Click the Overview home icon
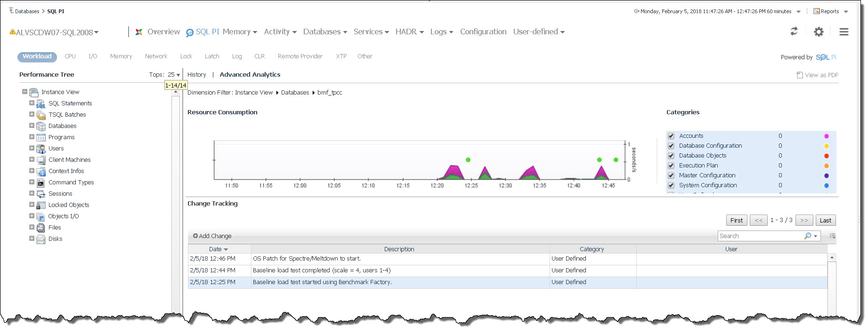The width and height of the screenshot is (868, 334). tap(139, 32)
